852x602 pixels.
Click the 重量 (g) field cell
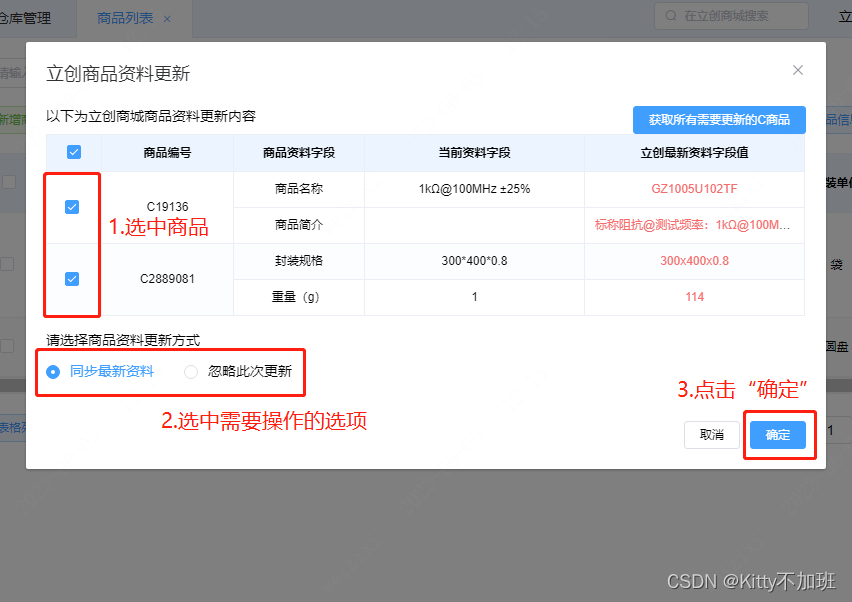(299, 297)
